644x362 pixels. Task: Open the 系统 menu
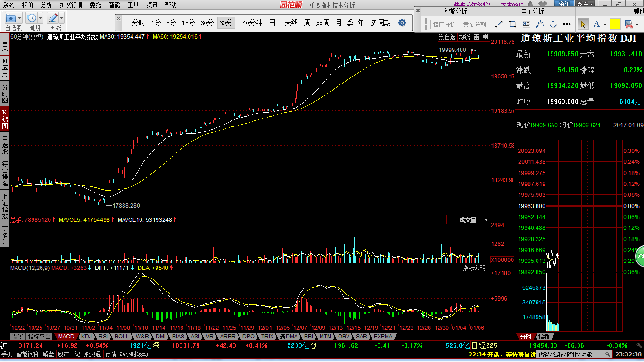coord(8,5)
